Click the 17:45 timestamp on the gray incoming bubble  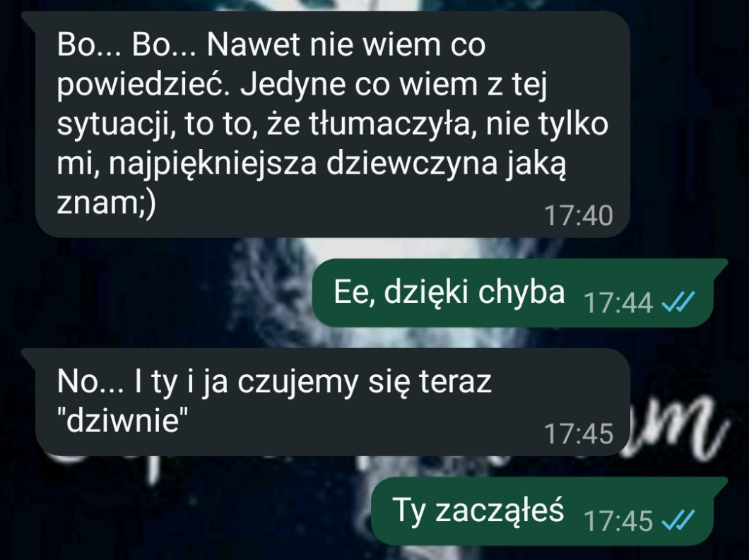tap(578, 434)
